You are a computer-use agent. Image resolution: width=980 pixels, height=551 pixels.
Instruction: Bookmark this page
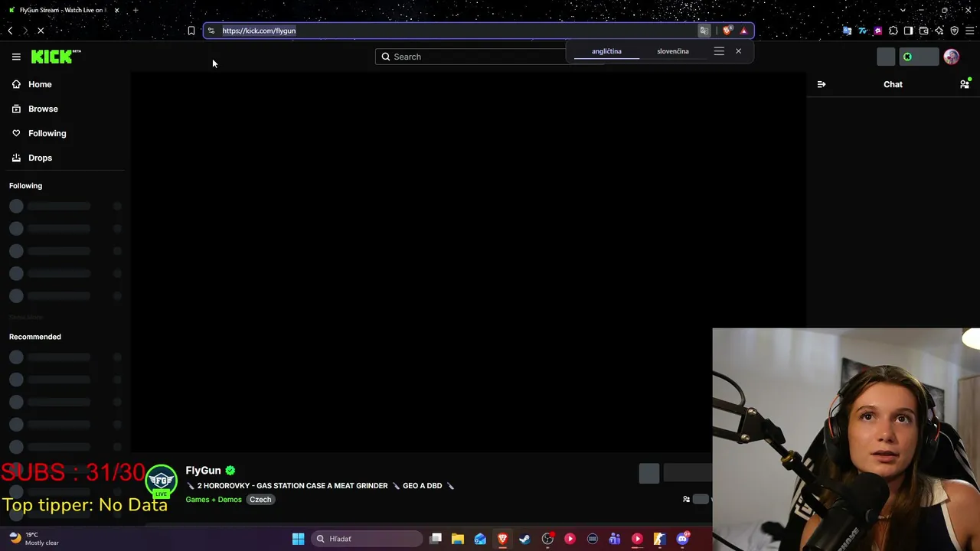[x=191, y=31]
